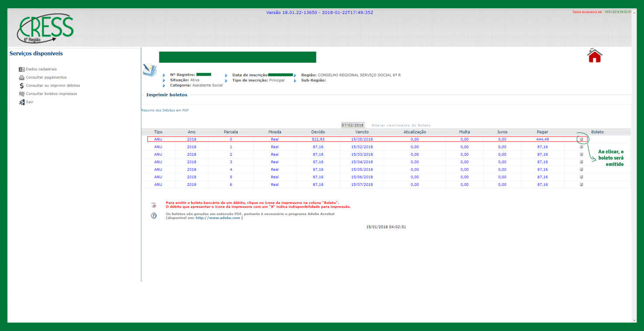
Task: Print boleto for parcela 2 row
Action: pos(582,154)
